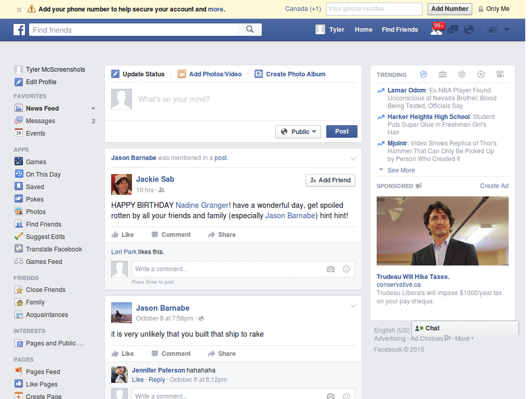Select Entertainment icon in Trending

(500, 74)
